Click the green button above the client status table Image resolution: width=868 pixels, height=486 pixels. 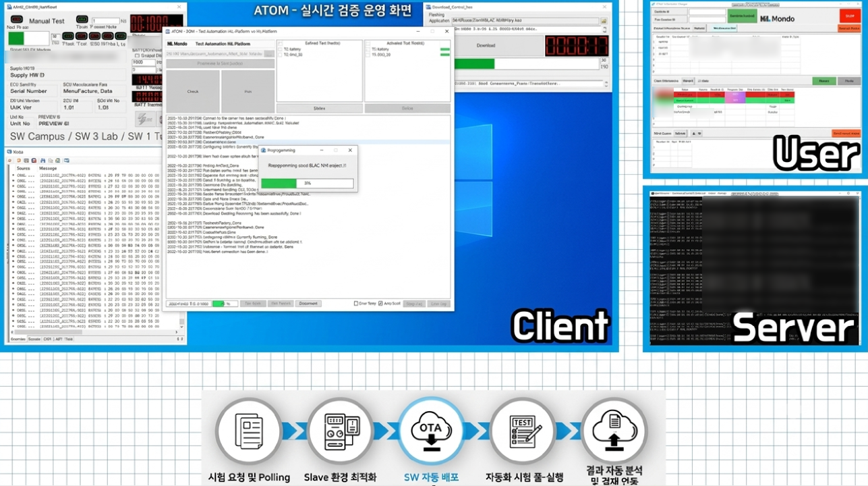pos(823,81)
